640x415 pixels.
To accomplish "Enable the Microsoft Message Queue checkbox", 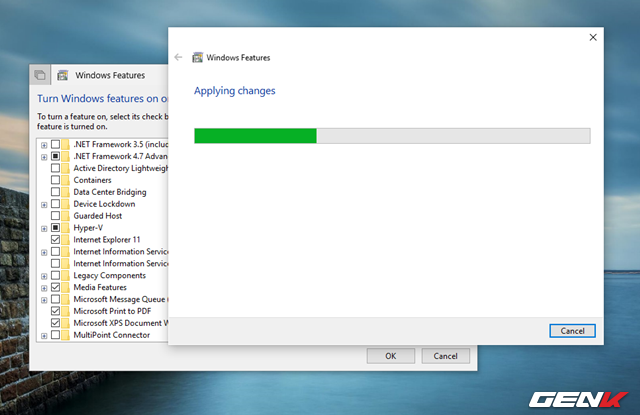I will (56, 299).
